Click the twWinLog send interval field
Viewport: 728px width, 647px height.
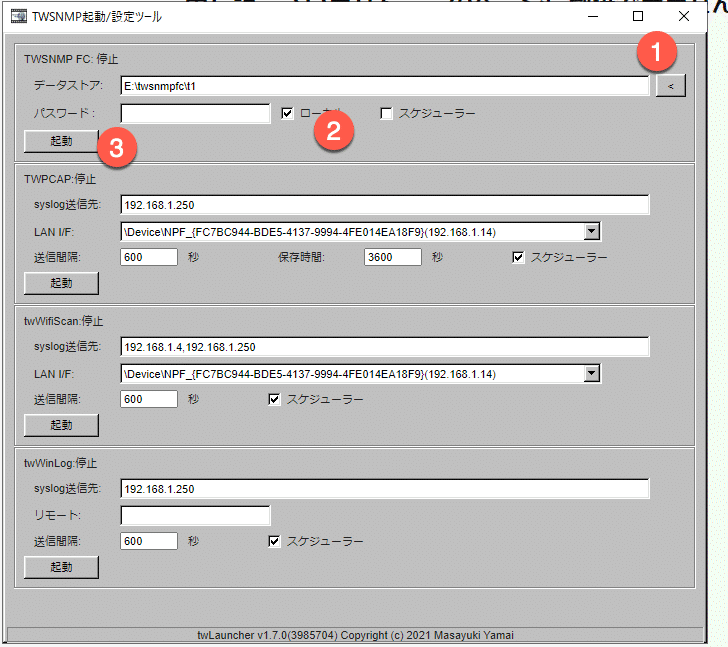(149, 541)
